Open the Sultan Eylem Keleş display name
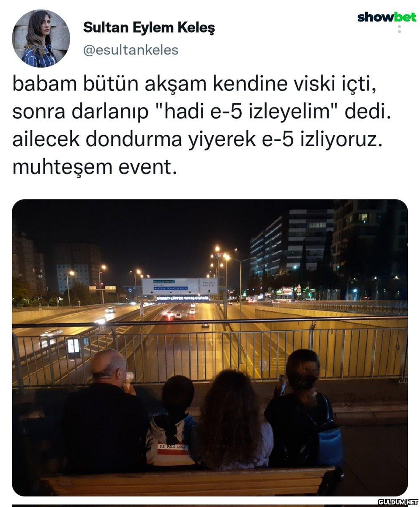The image size is (420, 507). (x=149, y=28)
